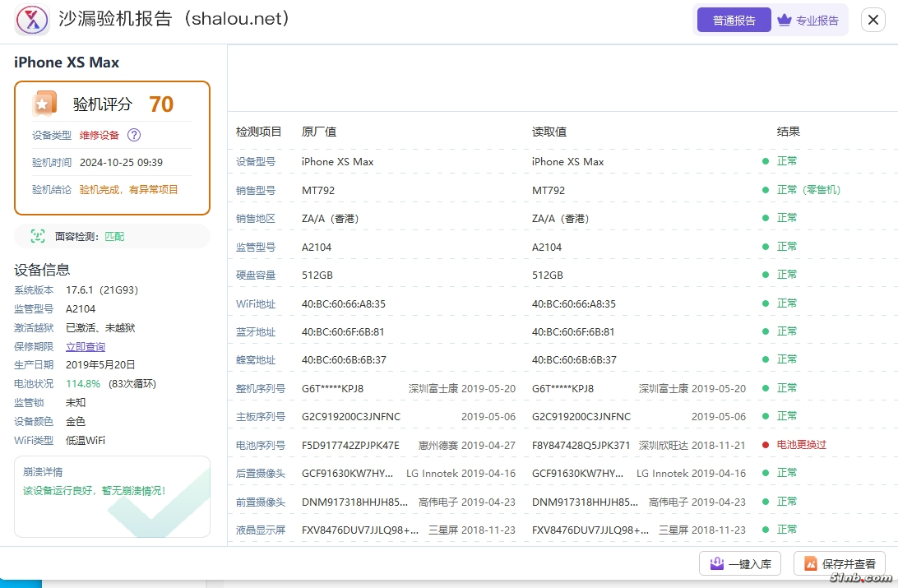Click the 结果 column header

788,132
